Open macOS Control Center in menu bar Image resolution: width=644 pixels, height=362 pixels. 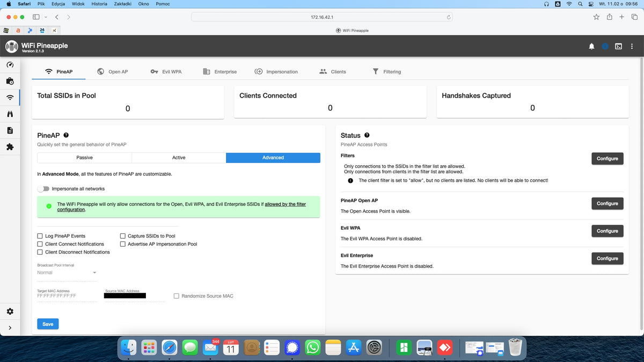pyautogui.click(x=590, y=4)
